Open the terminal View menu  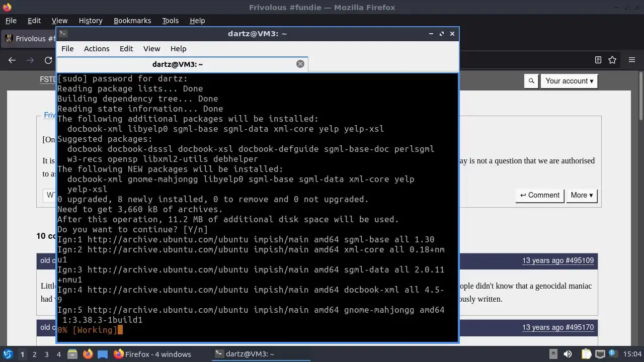tap(151, 49)
